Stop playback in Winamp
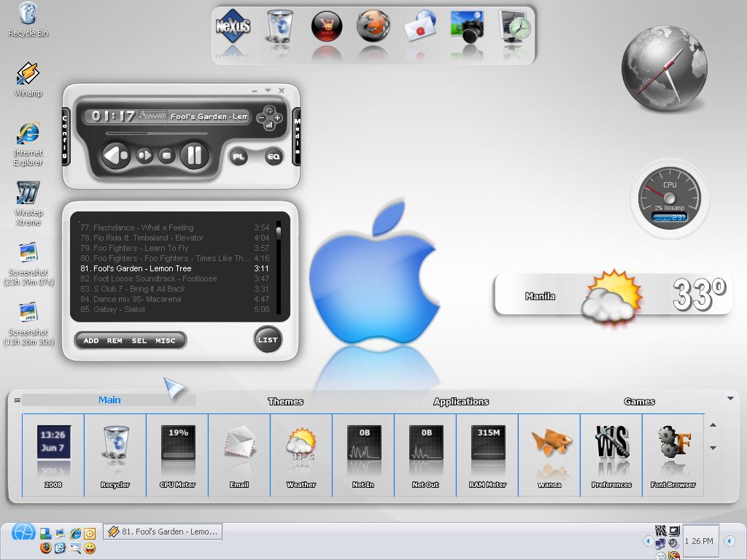This screenshot has width=747, height=560. tap(166, 156)
